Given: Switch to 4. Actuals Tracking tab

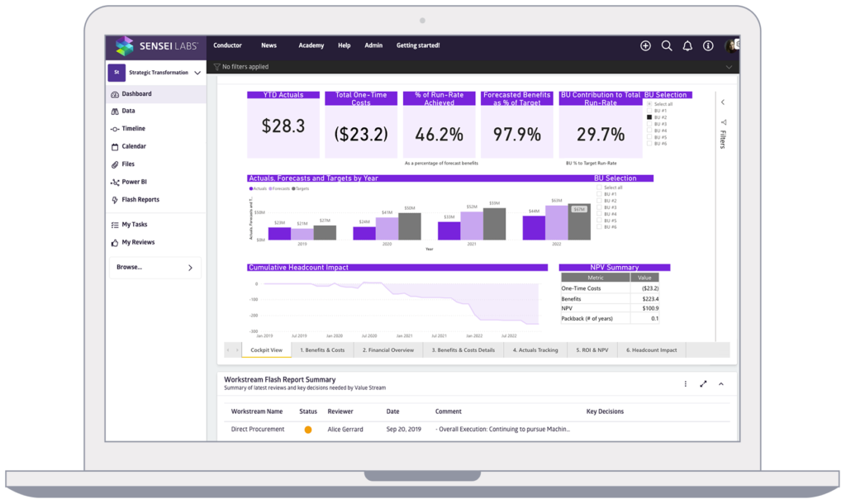Looking at the screenshot, I should click(535, 350).
